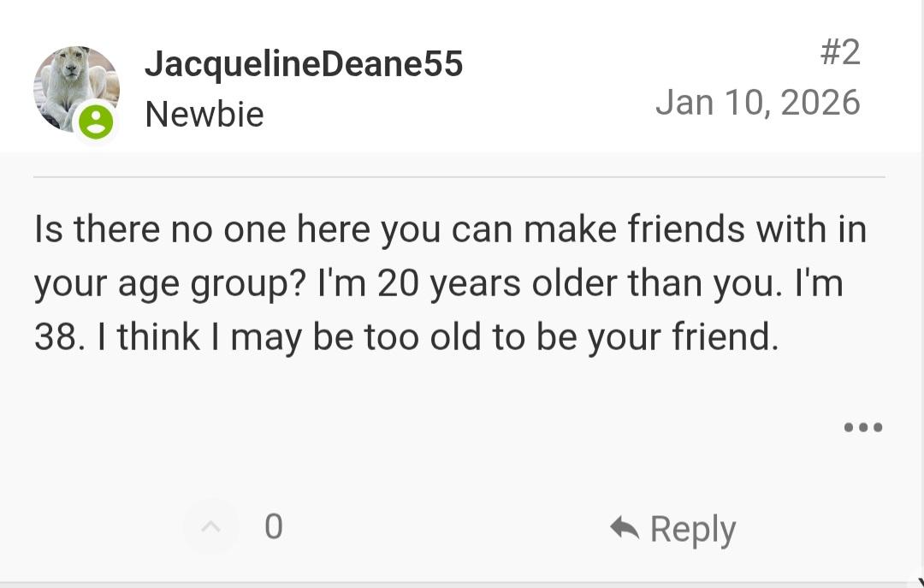Click the "55" in the username
This screenshot has height=588, width=924.
coord(442,64)
